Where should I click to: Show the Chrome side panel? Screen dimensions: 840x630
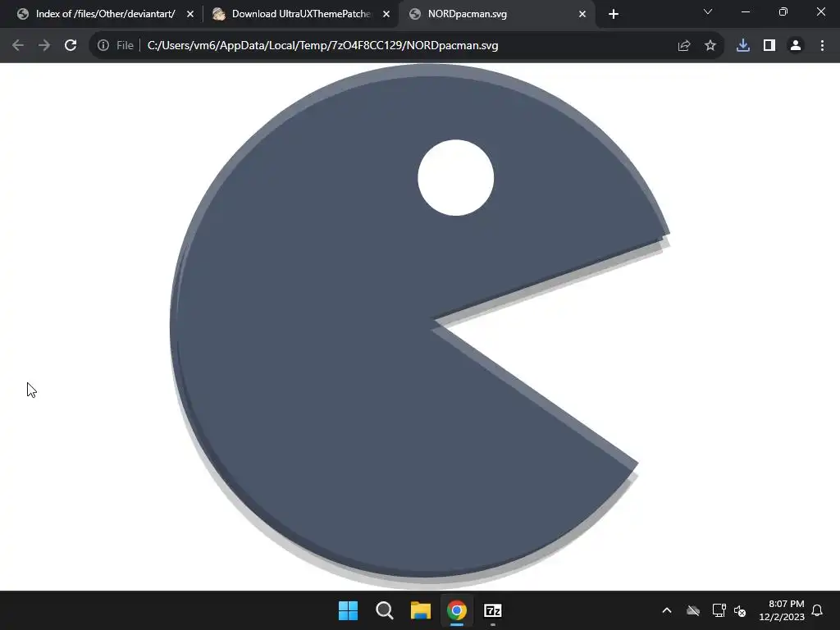(769, 46)
